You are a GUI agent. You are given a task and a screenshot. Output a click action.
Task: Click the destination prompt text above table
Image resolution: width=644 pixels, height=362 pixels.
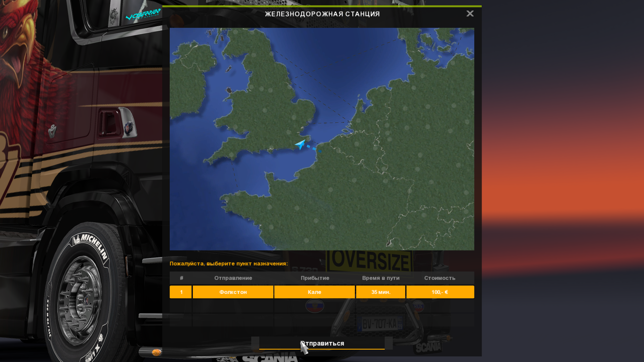[229, 263]
